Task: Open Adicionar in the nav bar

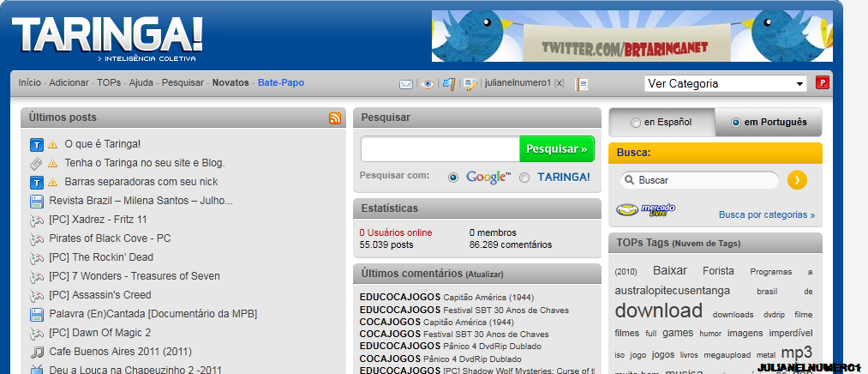Action: (x=69, y=82)
